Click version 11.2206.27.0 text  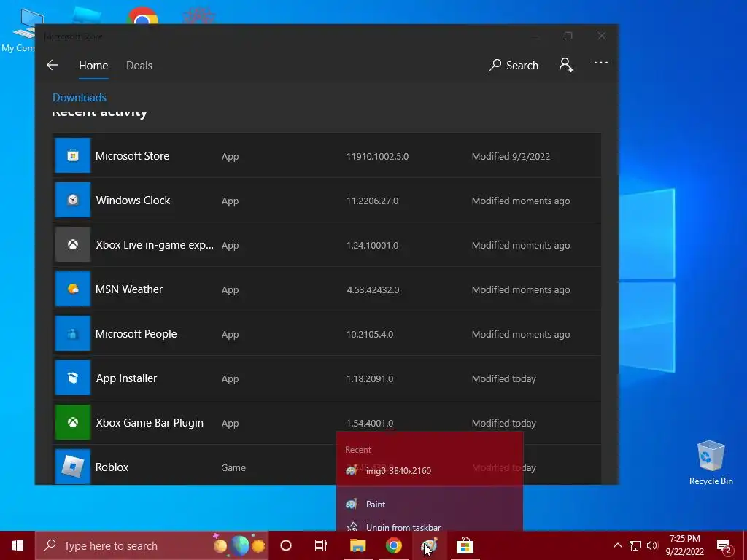(x=373, y=201)
